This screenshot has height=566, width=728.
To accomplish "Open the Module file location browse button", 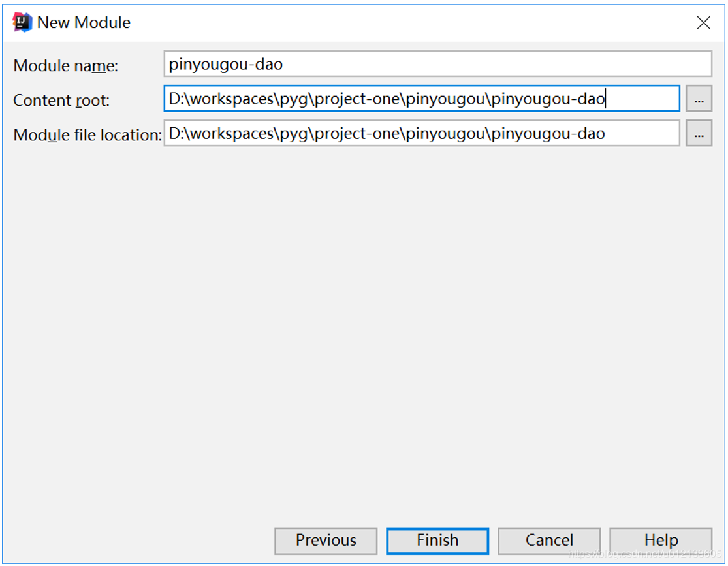I will (699, 134).
